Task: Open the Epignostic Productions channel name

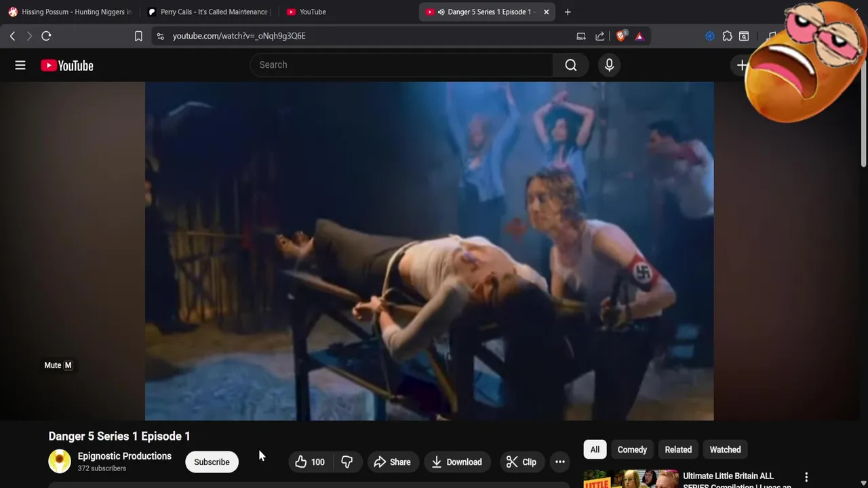Action: [x=125, y=456]
